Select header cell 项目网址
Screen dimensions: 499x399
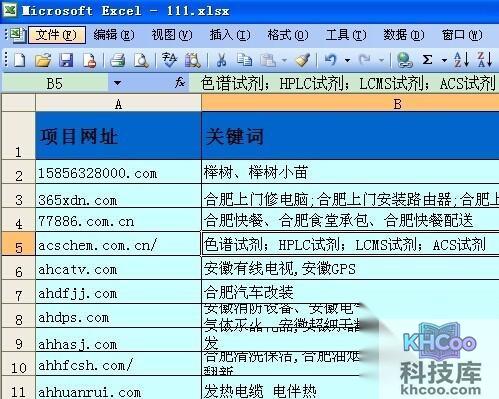coord(118,136)
